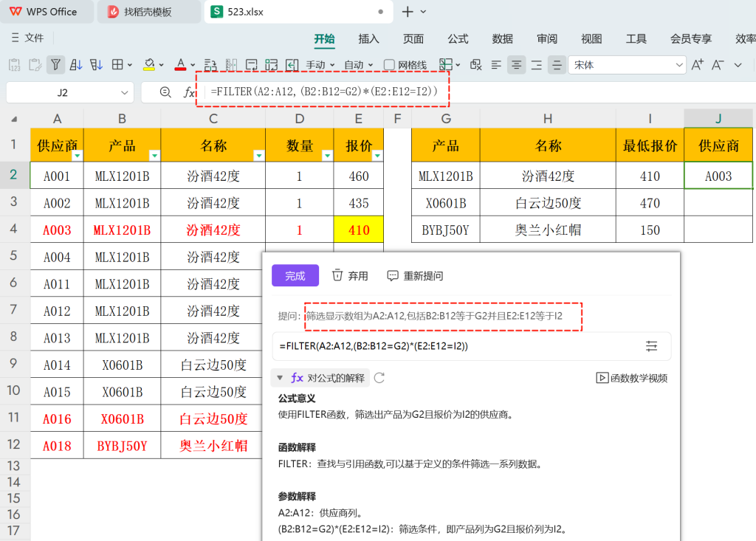Click the formula adjust sliders icon

point(651,346)
